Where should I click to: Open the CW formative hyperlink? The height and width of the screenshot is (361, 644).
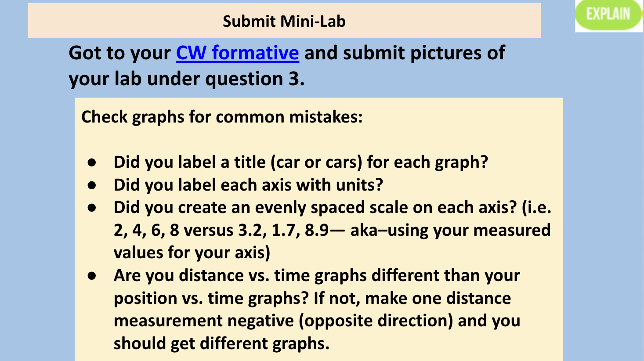pyautogui.click(x=237, y=53)
